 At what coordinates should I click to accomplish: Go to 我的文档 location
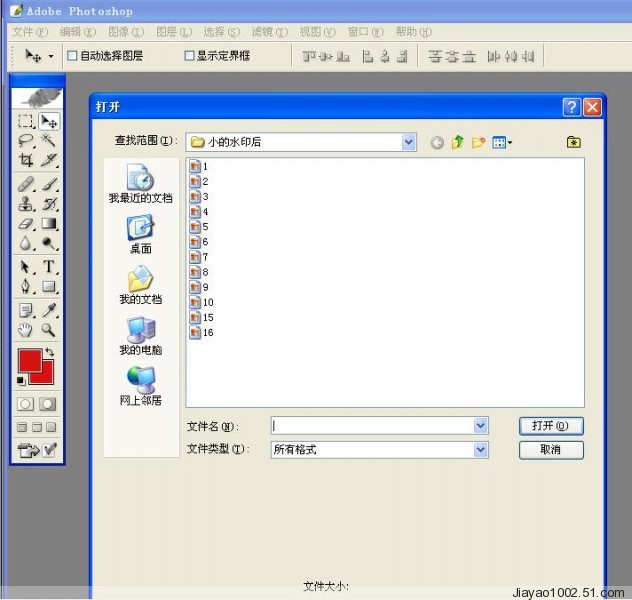(x=141, y=284)
